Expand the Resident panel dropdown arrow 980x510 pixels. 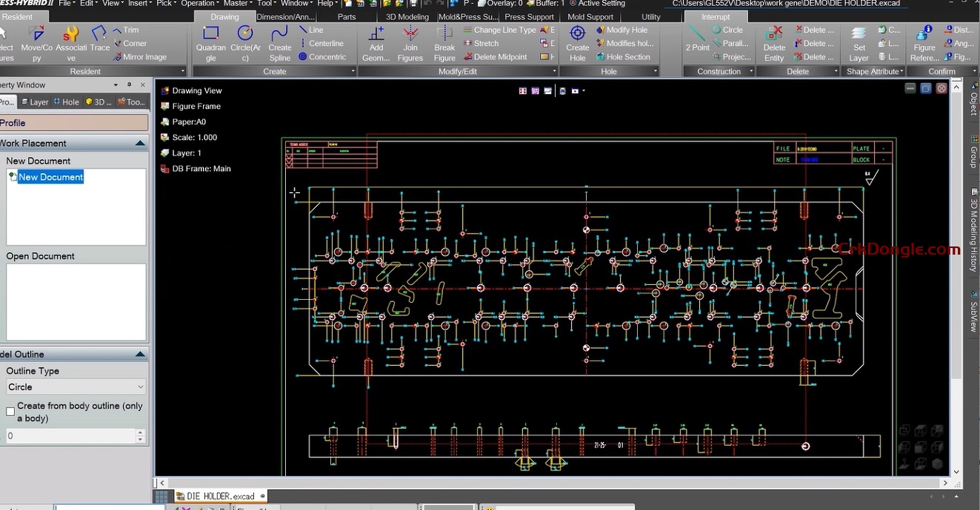(x=182, y=71)
